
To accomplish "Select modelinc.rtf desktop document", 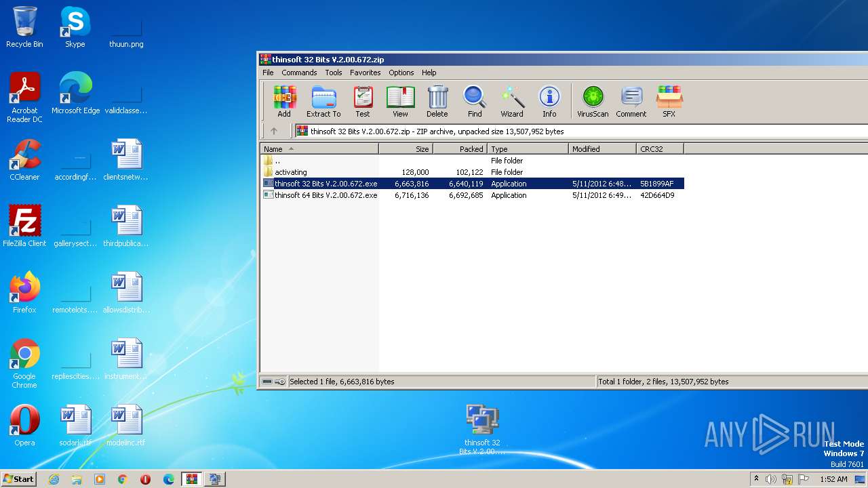I will (x=126, y=426).
